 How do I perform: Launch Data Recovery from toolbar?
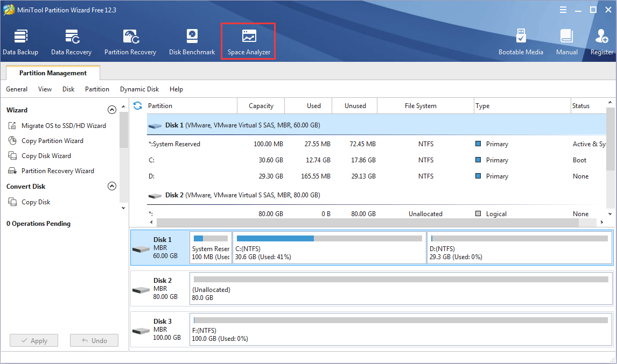[x=71, y=42]
